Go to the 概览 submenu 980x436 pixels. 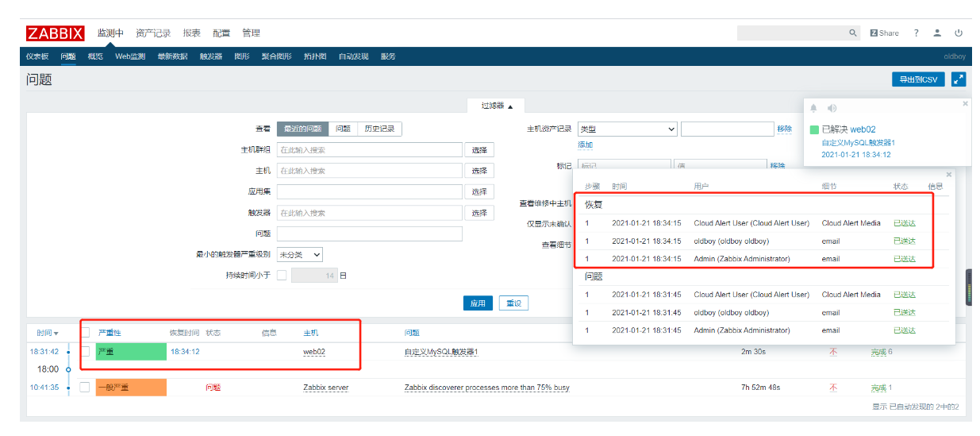tap(95, 56)
